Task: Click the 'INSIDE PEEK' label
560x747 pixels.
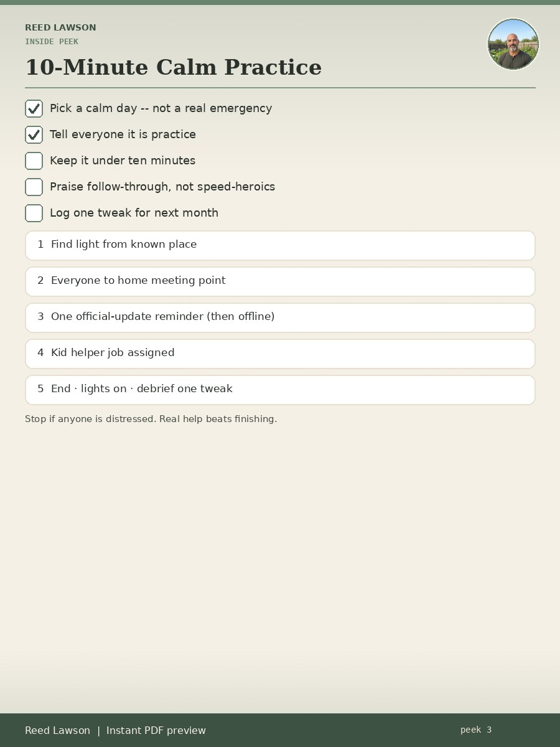Action: 52,42
